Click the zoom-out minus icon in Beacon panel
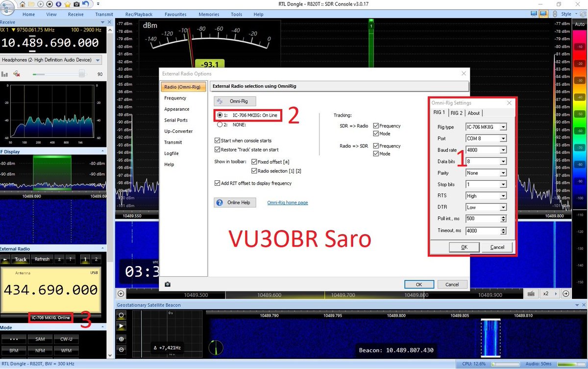 click(121, 350)
